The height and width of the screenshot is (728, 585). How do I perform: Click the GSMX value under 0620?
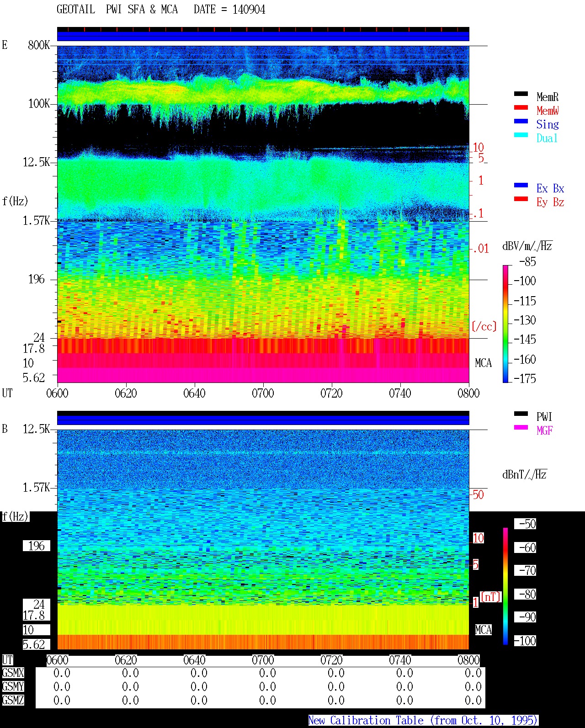[x=130, y=673]
